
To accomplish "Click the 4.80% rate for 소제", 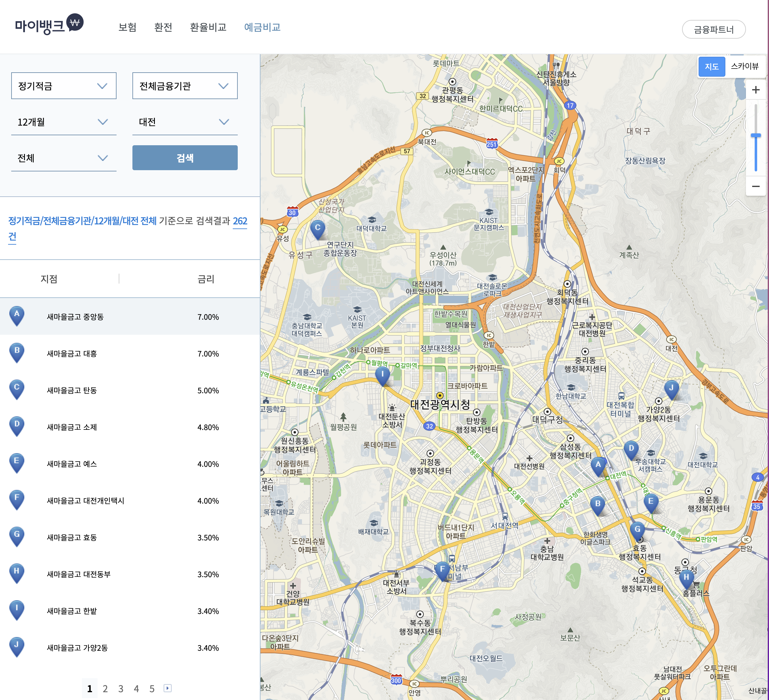I will [208, 427].
